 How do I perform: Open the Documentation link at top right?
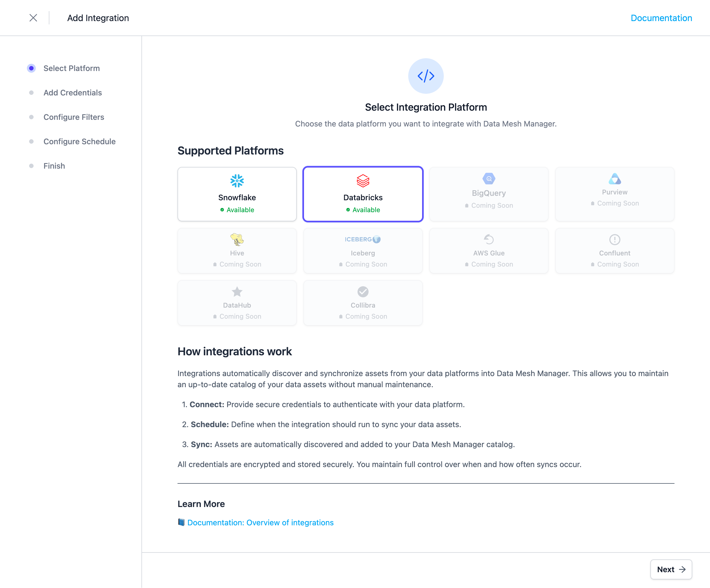tap(661, 18)
